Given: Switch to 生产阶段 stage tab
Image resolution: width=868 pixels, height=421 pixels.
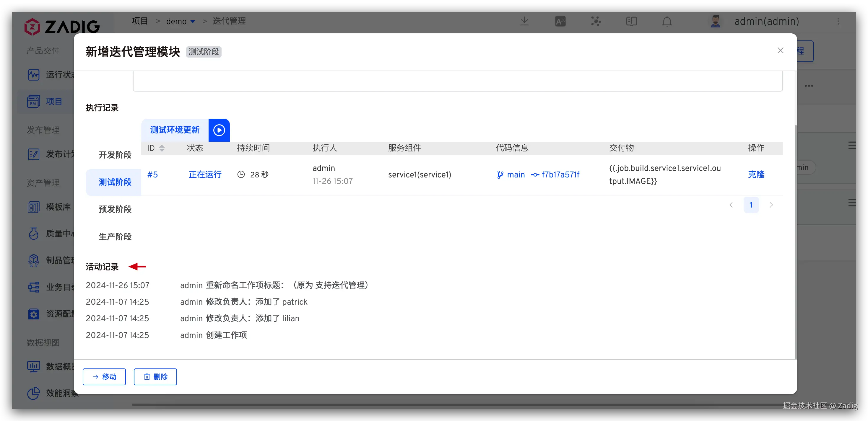Looking at the screenshot, I should pos(115,236).
